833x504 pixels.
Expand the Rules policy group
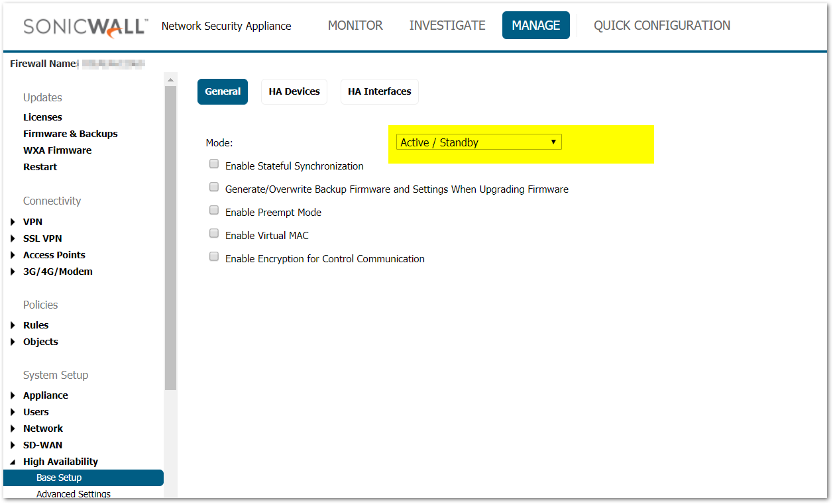13,326
